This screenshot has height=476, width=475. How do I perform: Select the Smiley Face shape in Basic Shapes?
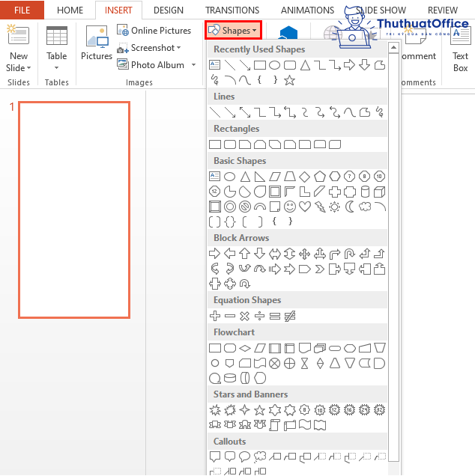[289, 207]
